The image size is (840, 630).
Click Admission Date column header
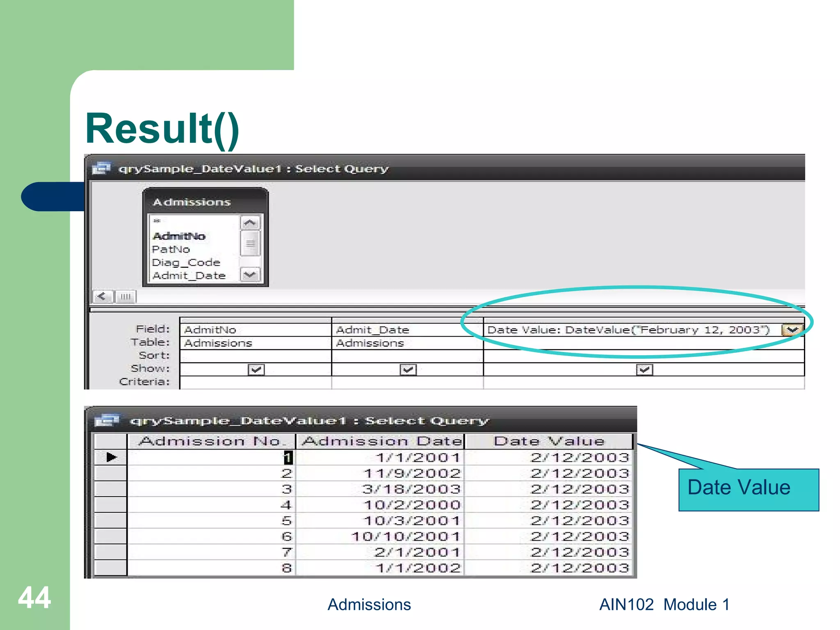[x=380, y=441]
